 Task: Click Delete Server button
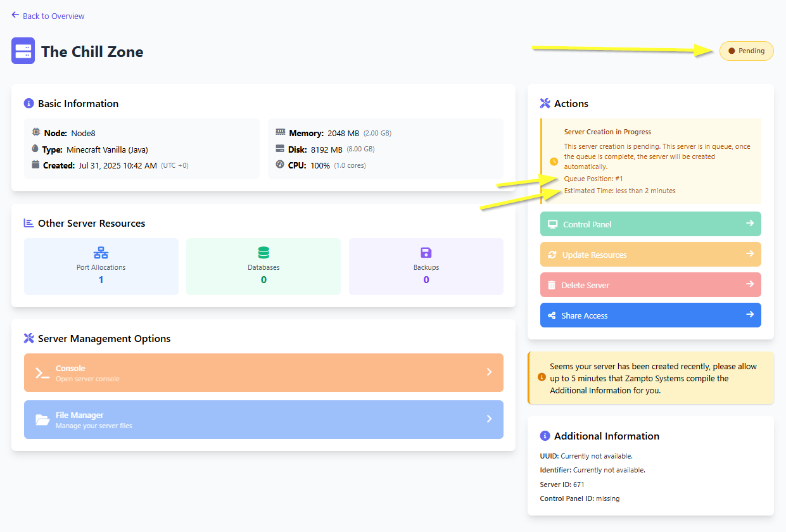tap(650, 285)
